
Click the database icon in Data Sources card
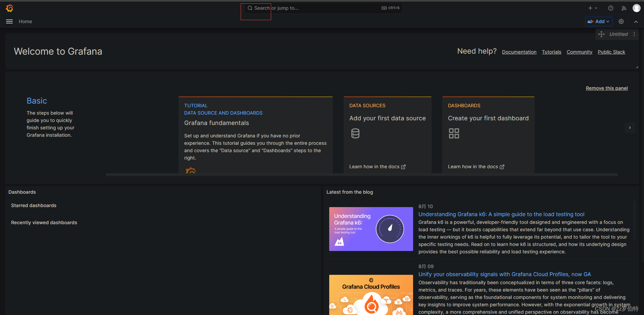click(x=355, y=133)
